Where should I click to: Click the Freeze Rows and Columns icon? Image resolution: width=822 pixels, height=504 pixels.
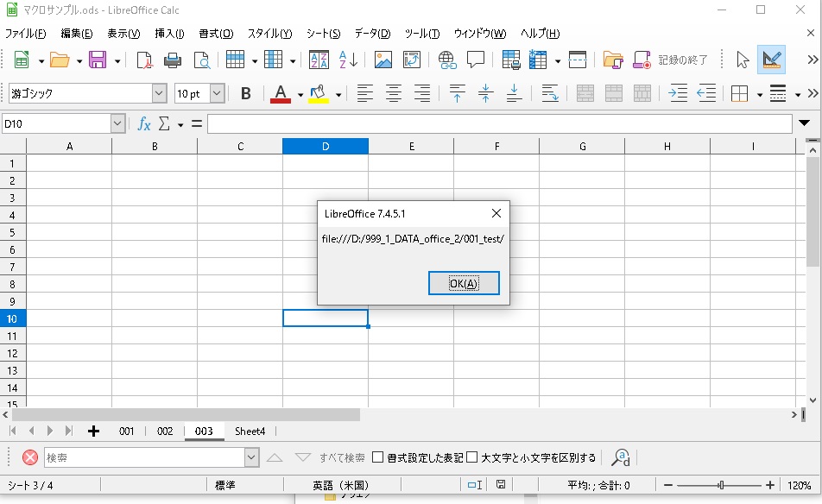tap(538, 60)
